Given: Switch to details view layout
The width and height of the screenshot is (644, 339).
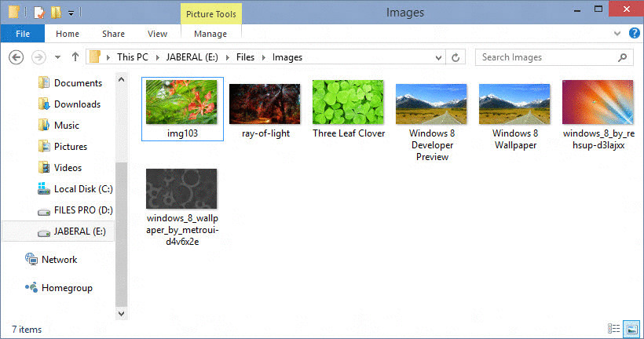Looking at the screenshot, I should pos(613,329).
